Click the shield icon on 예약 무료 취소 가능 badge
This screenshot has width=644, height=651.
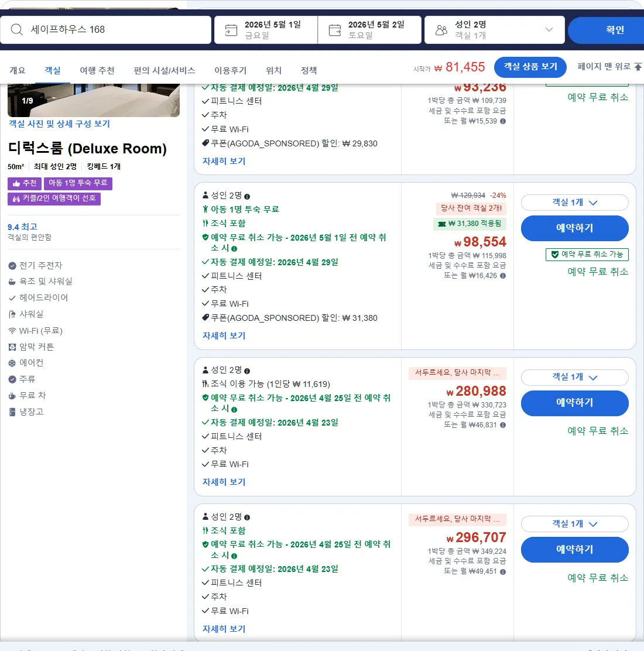[555, 255]
